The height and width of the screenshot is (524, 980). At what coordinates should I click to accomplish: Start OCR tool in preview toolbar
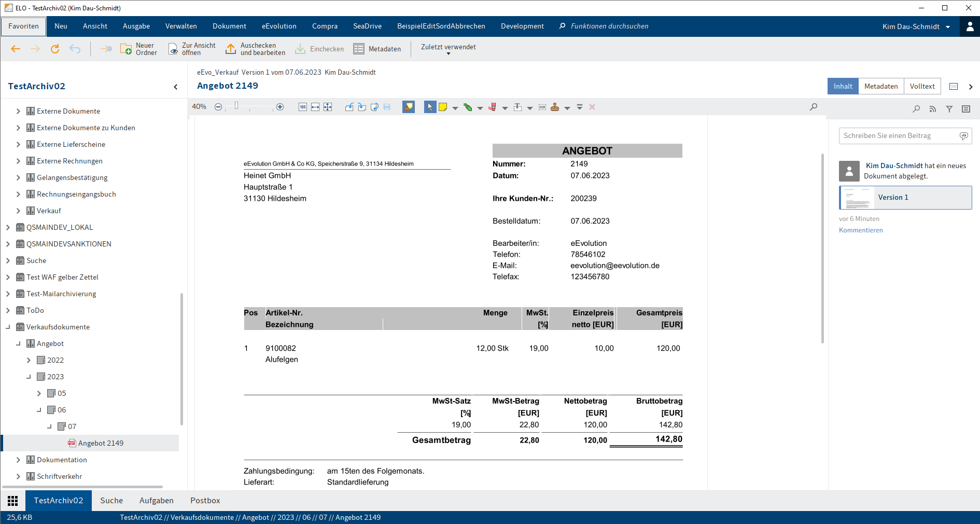[542, 107]
